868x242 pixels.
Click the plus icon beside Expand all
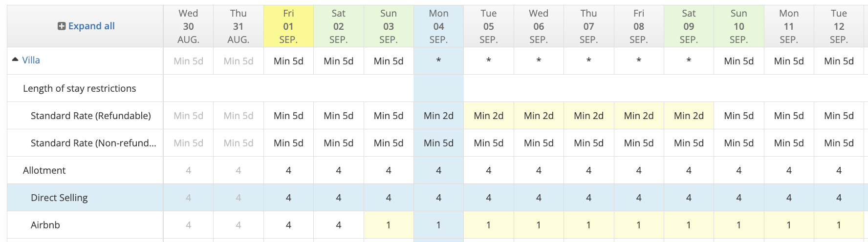coord(62,26)
